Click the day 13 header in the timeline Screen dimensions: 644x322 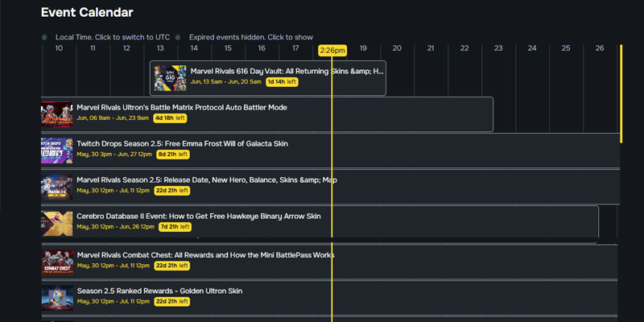[x=160, y=48]
